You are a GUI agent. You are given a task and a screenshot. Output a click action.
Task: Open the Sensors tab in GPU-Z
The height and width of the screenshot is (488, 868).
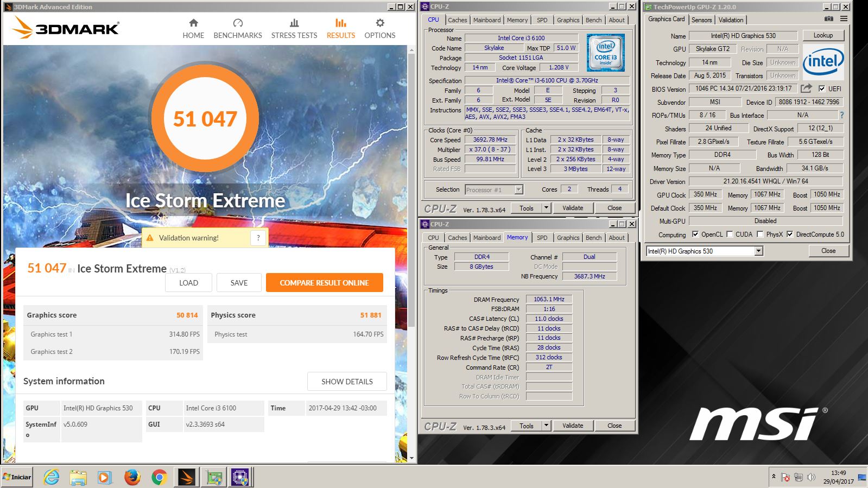701,20
